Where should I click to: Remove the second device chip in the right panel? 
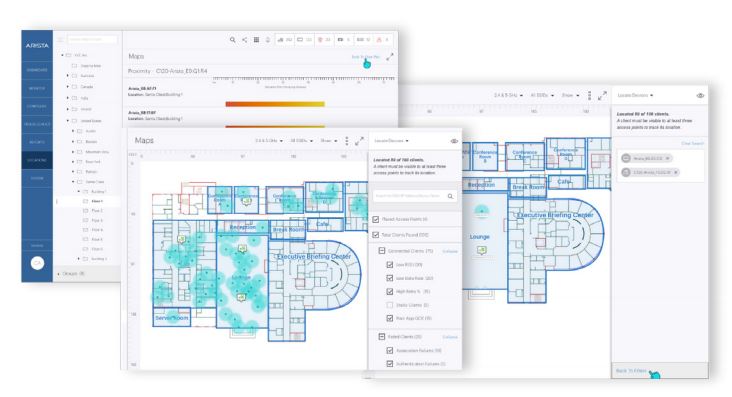(x=676, y=172)
